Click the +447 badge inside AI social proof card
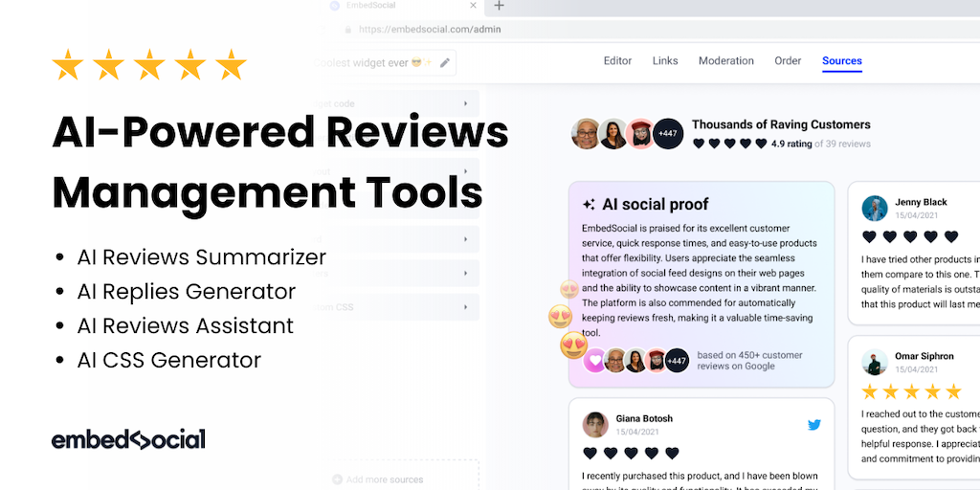Screen dimensions: 980x490 tap(677, 361)
